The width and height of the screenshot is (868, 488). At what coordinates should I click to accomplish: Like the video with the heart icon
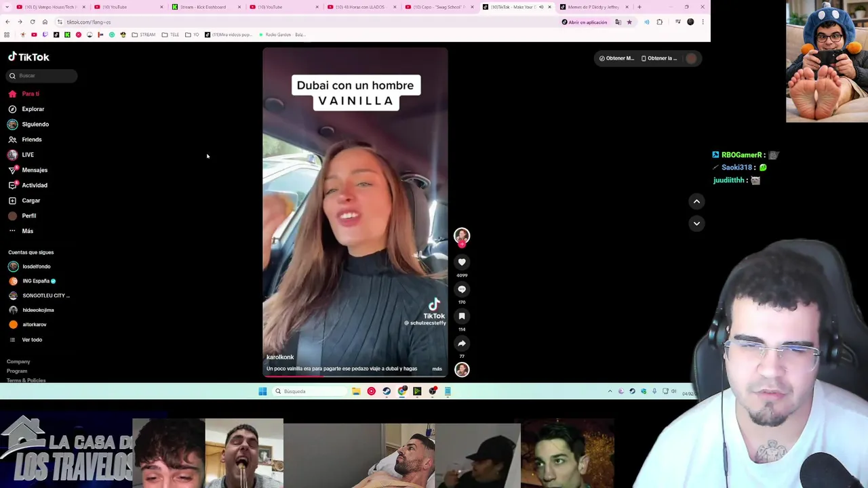pyautogui.click(x=462, y=262)
